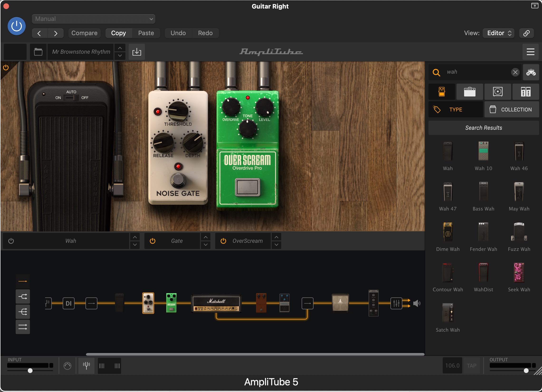Step preset up arrow beside Mr Brownstone Rhythm
This screenshot has height=392, width=542.
(120, 48)
